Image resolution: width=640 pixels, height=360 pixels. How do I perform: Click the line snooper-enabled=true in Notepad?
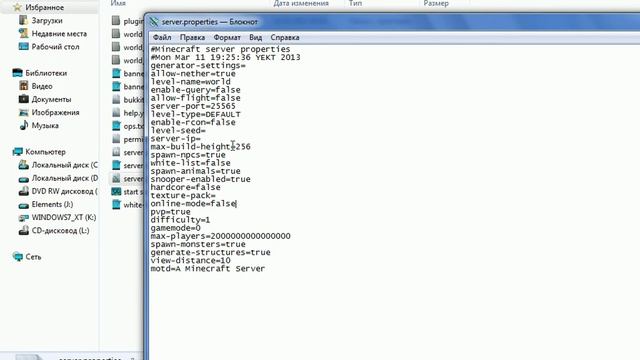point(200,179)
